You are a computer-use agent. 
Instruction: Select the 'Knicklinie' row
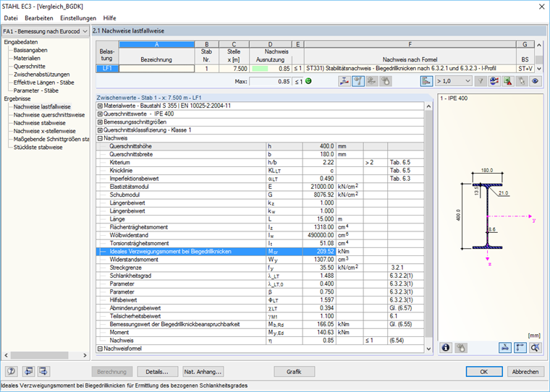pyautogui.click(x=260, y=171)
